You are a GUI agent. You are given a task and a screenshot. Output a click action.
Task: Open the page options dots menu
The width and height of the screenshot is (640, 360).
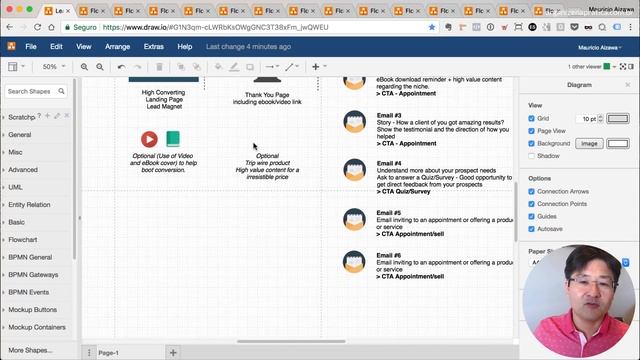tap(89, 353)
